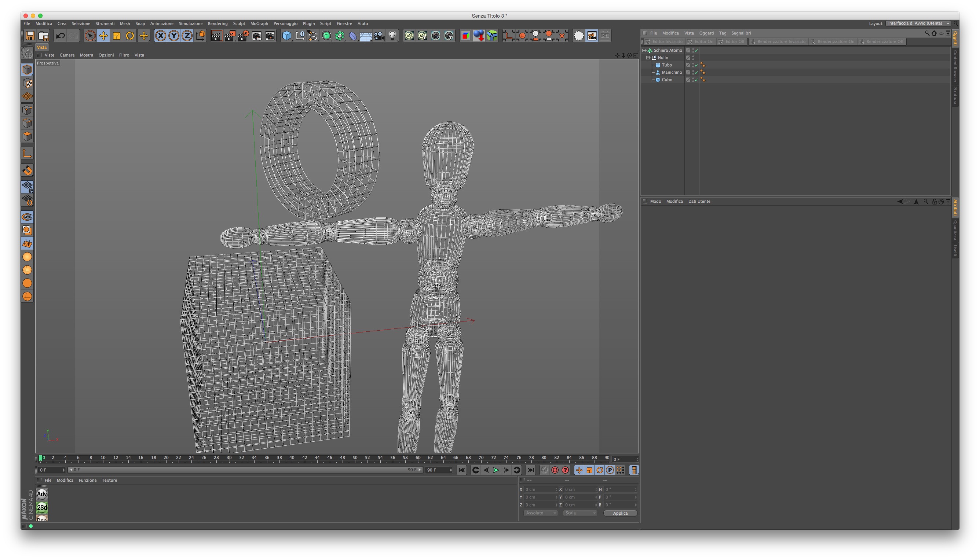980x559 pixels.
Task: Click the Cube primitive icon
Action: tap(286, 36)
